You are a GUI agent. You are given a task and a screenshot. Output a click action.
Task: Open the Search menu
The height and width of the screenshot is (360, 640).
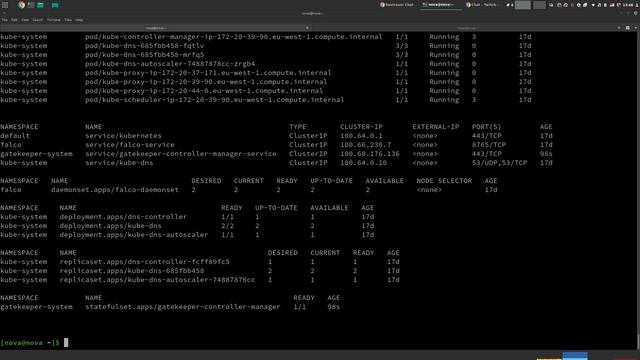point(38,20)
